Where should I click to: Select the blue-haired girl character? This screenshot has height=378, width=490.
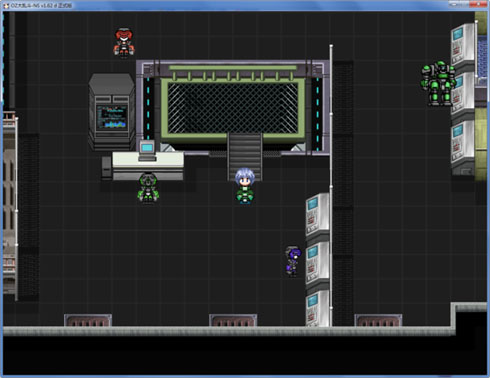click(245, 186)
